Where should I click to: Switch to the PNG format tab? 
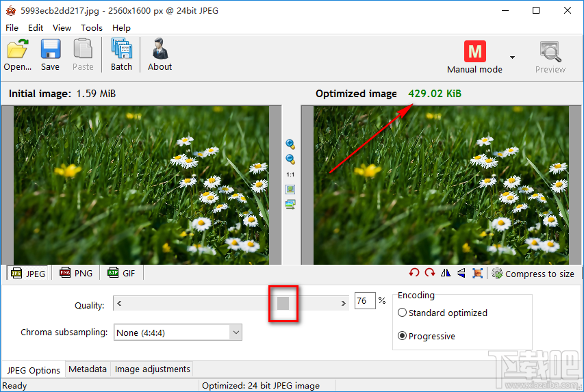click(x=75, y=273)
